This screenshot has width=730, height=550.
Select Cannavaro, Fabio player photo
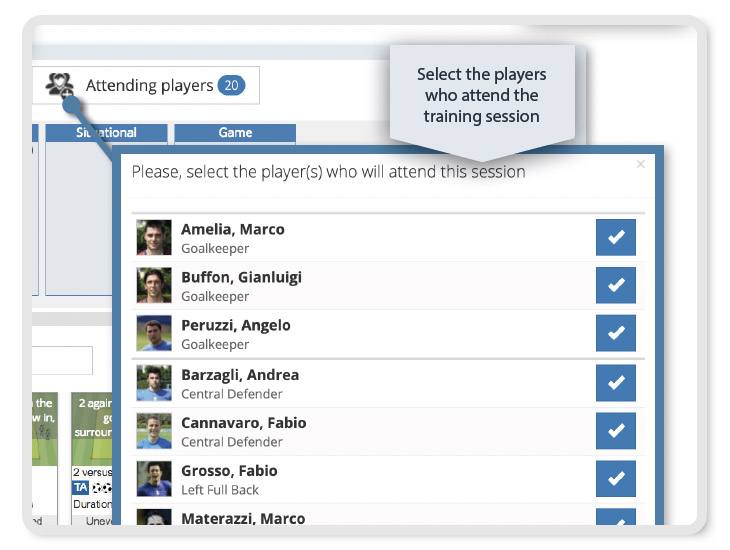pyautogui.click(x=154, y=431)
